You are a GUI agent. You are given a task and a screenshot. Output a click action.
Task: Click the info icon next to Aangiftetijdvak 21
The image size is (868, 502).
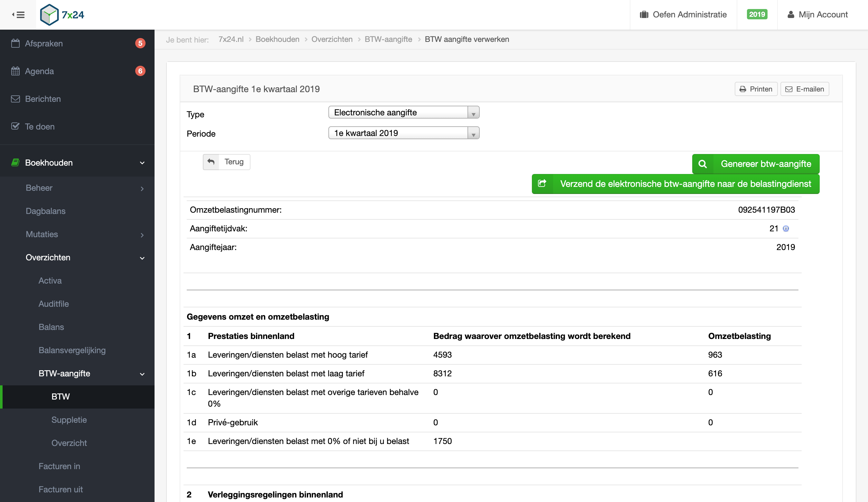click(786, 228)
